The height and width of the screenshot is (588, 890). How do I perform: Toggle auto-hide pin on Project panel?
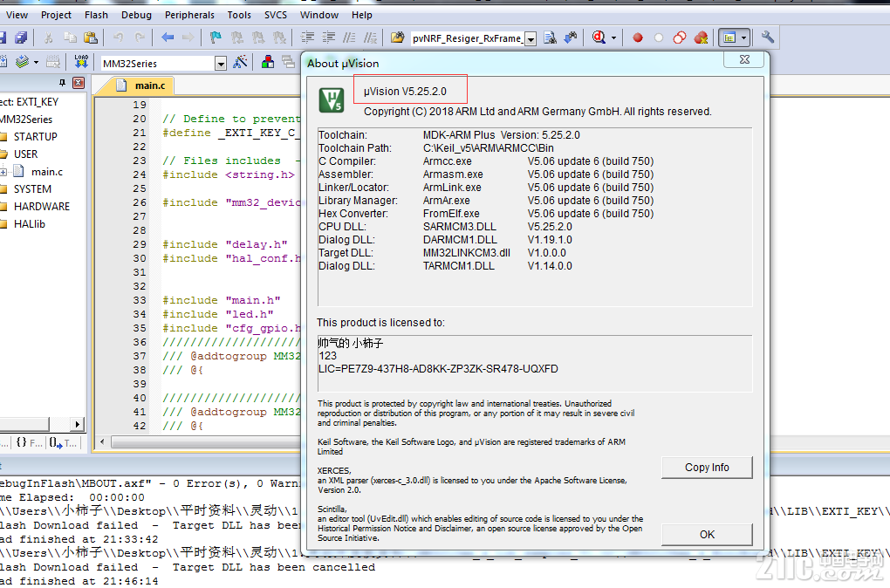coord(62,83)
